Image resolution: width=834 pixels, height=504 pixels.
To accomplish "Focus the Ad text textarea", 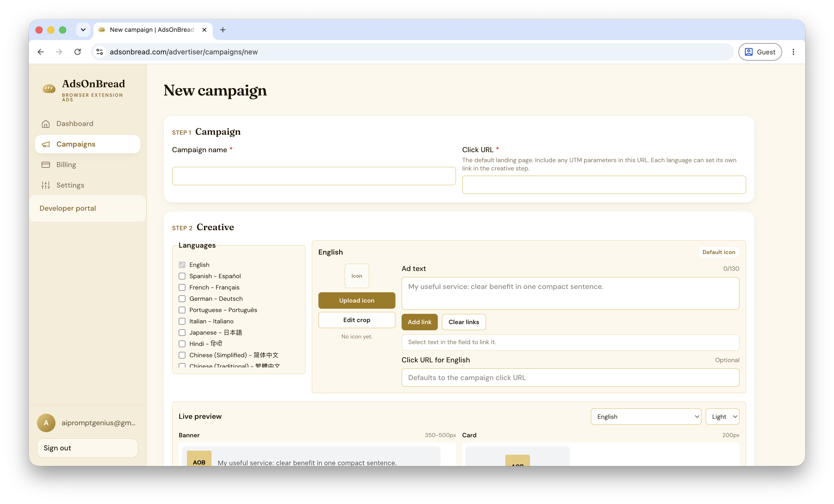I will click(x=570, y=293).
